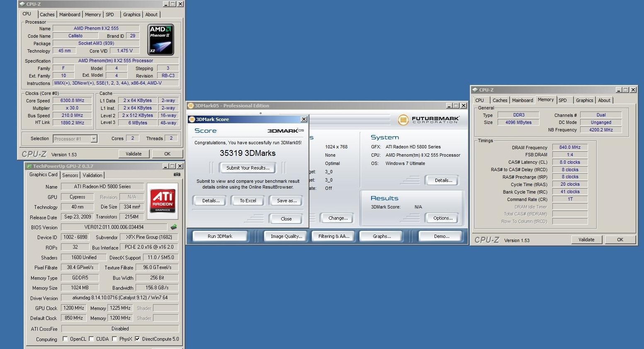
Task: Click the AMD Phenom II processor logo
Action: point(160,39)
